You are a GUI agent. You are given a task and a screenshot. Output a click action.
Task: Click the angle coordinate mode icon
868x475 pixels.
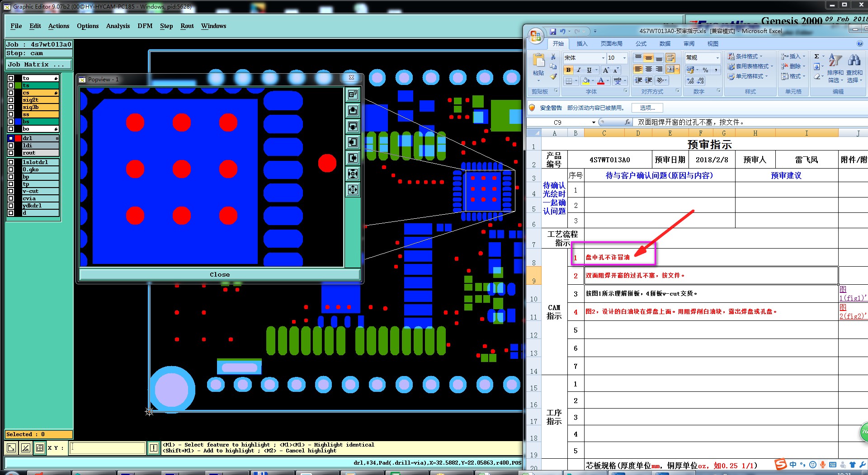coord(26,448)
